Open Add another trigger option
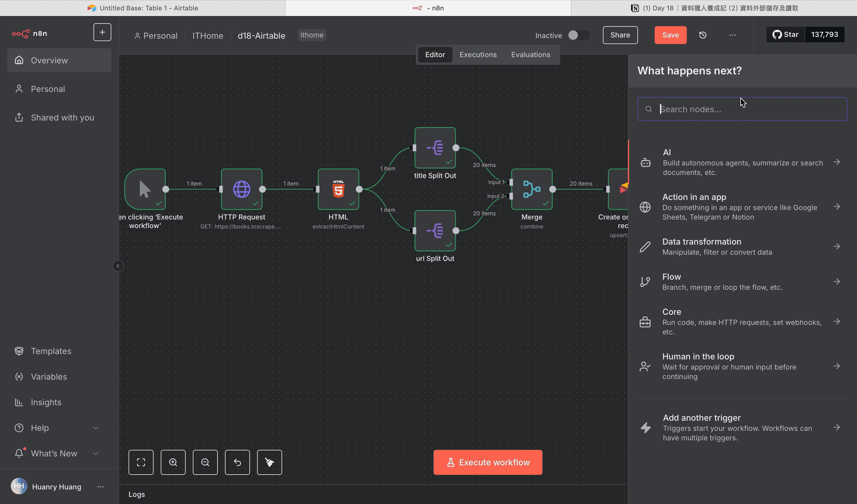The width and height of the screenshot is (857, 504). pyautogui.click(x=742, y=427)
